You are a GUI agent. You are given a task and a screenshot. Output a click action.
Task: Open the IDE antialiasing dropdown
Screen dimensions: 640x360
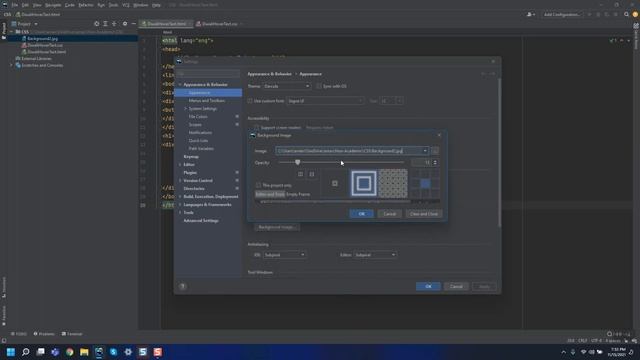[284, 255]
